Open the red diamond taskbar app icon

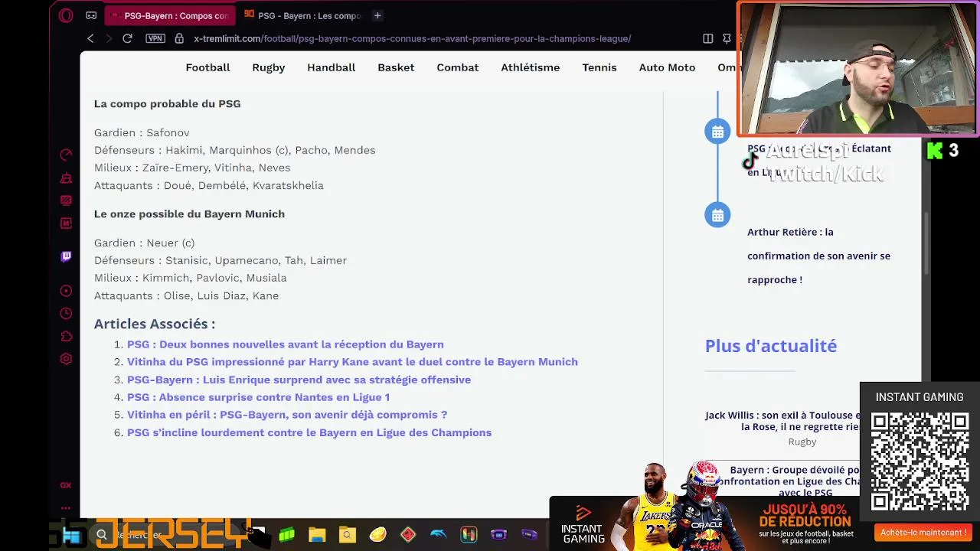click(x=408, y=535)
